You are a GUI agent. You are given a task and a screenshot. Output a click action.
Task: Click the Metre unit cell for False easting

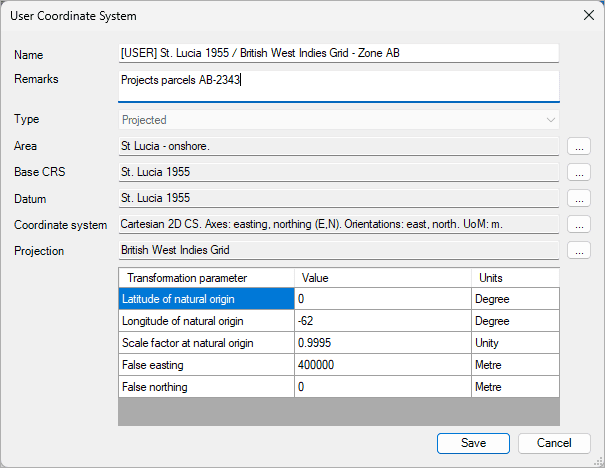point(514,365)
